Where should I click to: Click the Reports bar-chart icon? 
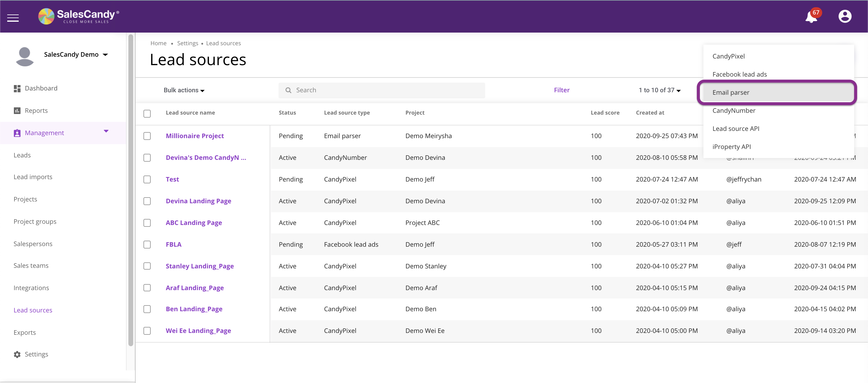[x=17, y=110]
